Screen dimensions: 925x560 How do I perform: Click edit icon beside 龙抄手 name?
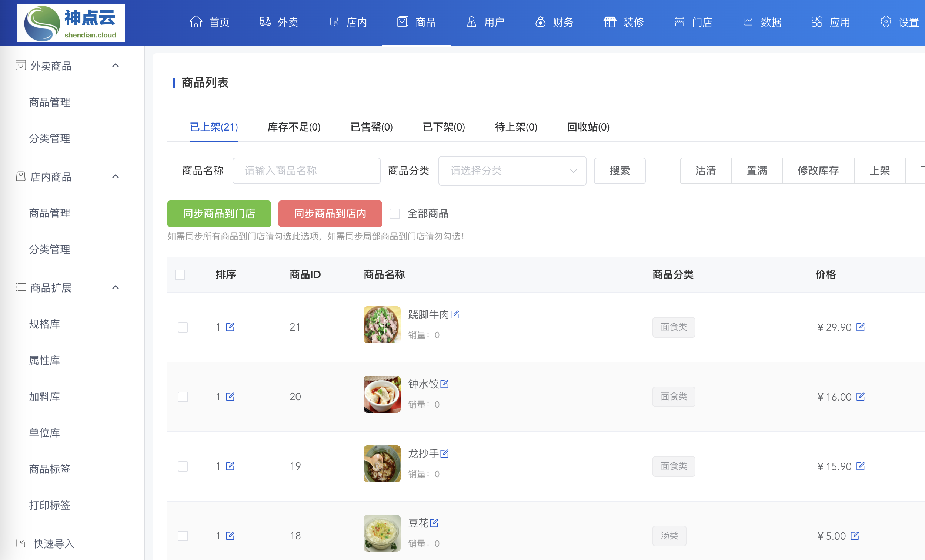click(x=444, y=453)
